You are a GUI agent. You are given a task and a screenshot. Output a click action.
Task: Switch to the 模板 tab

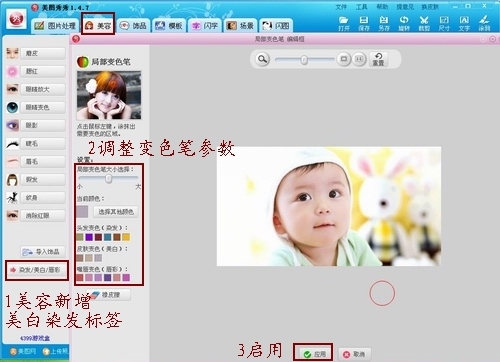click(169, 26)
